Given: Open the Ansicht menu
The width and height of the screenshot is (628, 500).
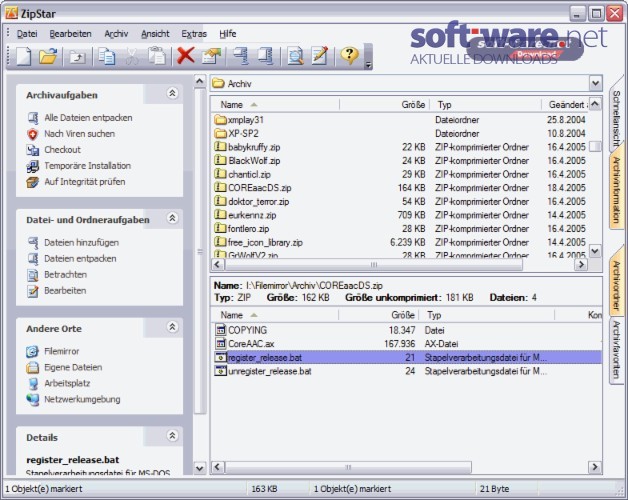Looking at the screenshot, I should click(x=155, y=34).
